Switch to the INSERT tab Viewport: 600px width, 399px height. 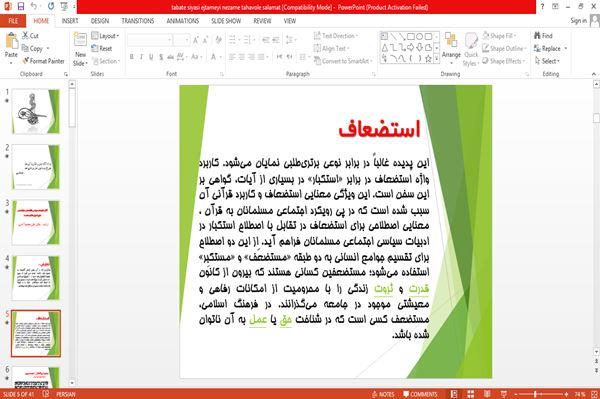click(x=70, y=21)
